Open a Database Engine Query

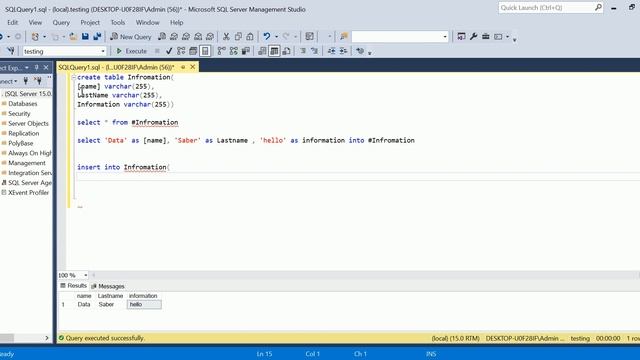(x=162, y=37)
